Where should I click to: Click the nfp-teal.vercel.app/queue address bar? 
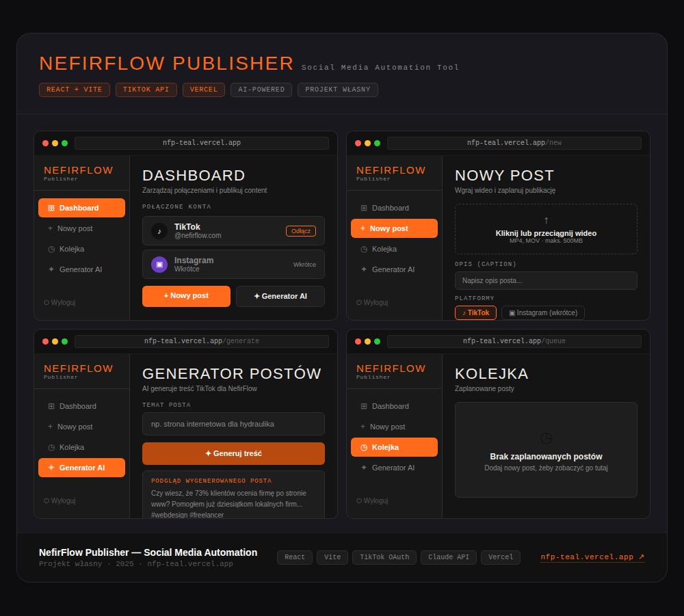(x=514, y=341)
